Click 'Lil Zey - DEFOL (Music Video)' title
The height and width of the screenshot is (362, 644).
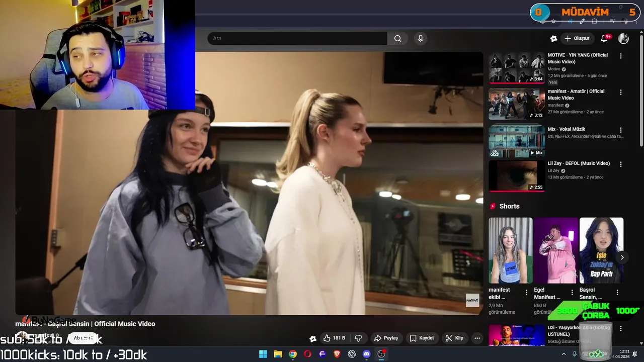point(579,163)
